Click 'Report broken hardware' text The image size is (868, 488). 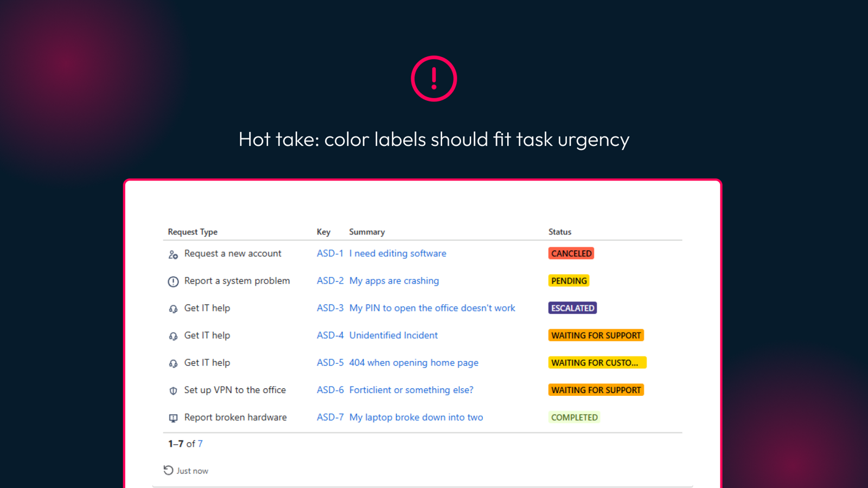pyautogui.click(x=235, y=418)
